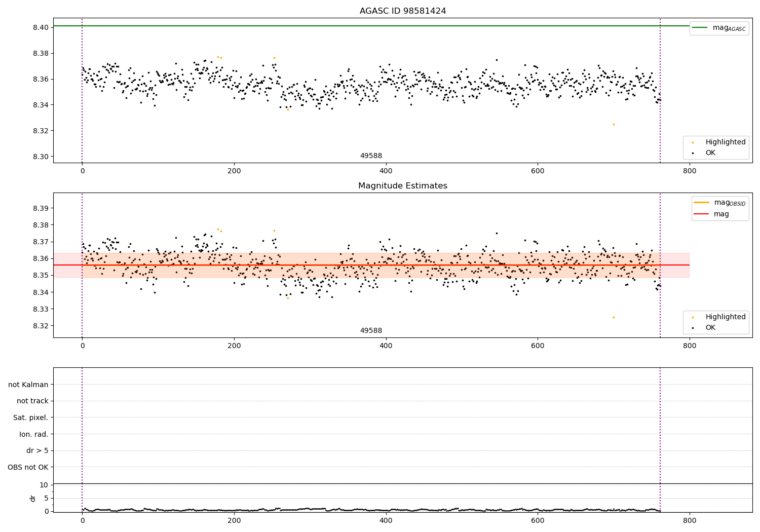
Task: Select OK marker in middle plot legend
Action: [x=693, y=328]
